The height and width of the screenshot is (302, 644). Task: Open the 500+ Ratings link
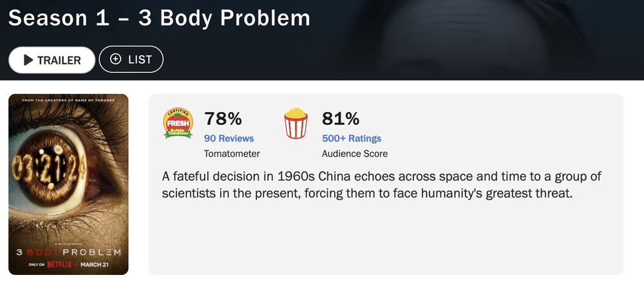352,138
